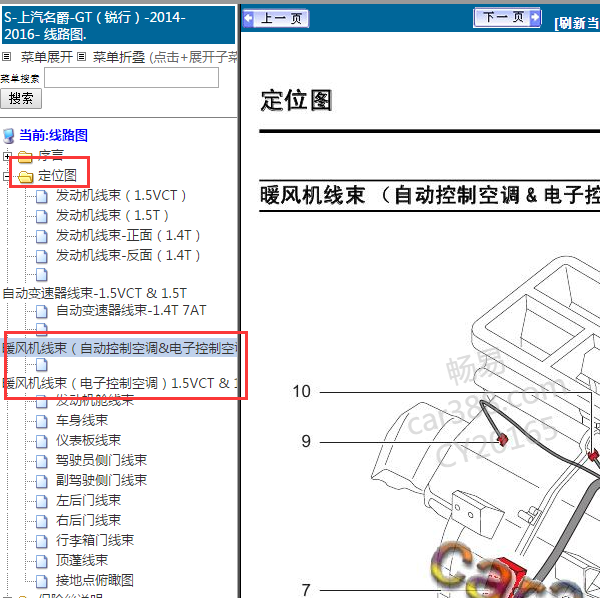
Task: Open the 定位图 folder label
Action: tap(57, 176)
